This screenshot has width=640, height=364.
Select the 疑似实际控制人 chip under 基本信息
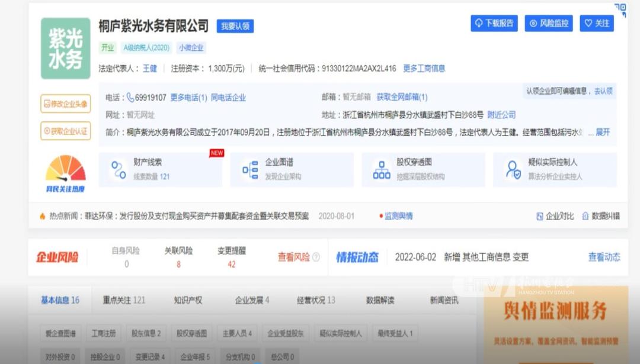pos(341,333)
